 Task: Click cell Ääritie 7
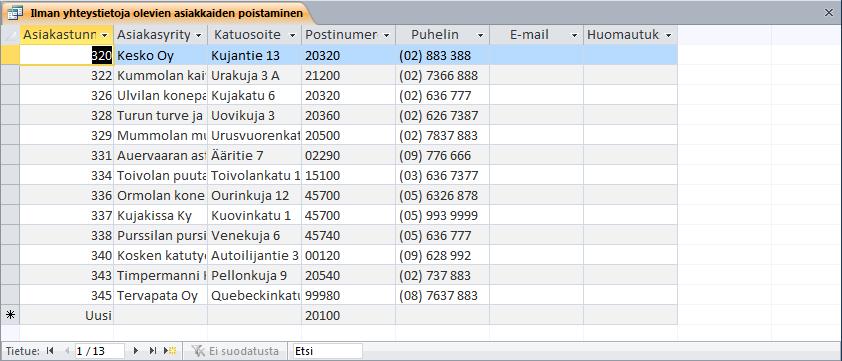(x=255, y=155)
